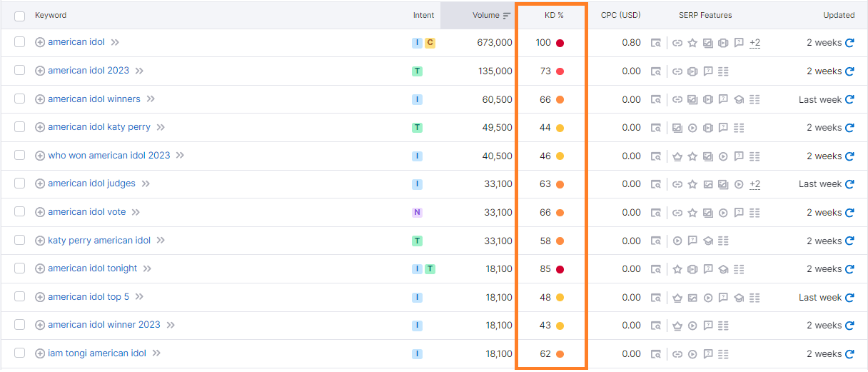Click crown icon in american idol top 5 row
The height and width of the screenshot is (372, 868).
[x=677, y=298]
